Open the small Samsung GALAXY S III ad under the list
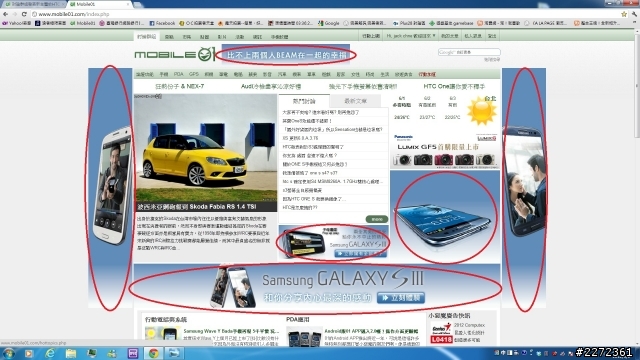Image resolution: width=640 pixels, height=360 pixels. click(x=333, y=242)
